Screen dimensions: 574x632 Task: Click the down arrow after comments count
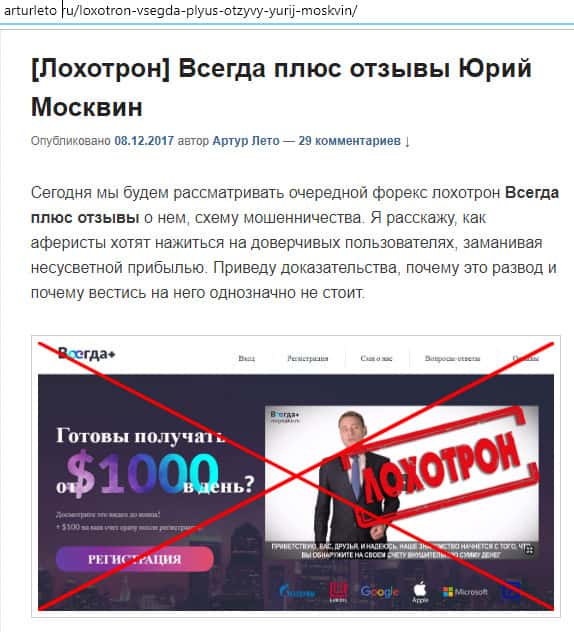407,141
